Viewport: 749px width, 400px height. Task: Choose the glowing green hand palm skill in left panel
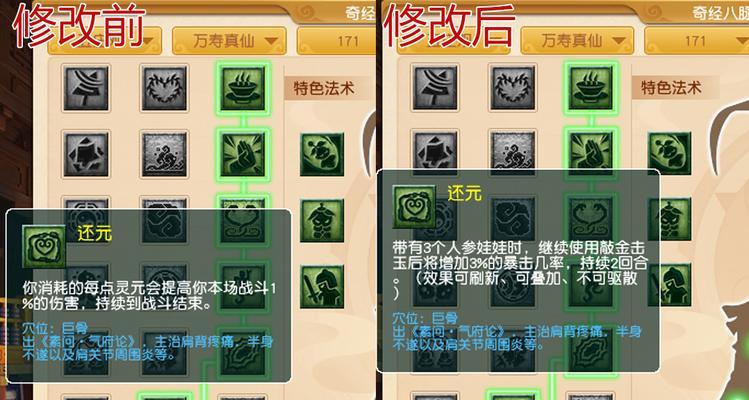click(243, 154)
